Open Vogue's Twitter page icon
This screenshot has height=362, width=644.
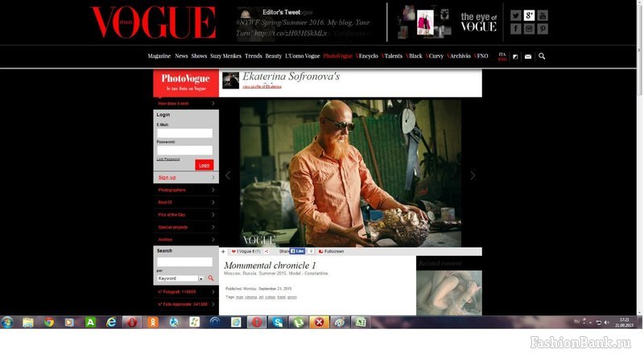[x=516, y=15]
